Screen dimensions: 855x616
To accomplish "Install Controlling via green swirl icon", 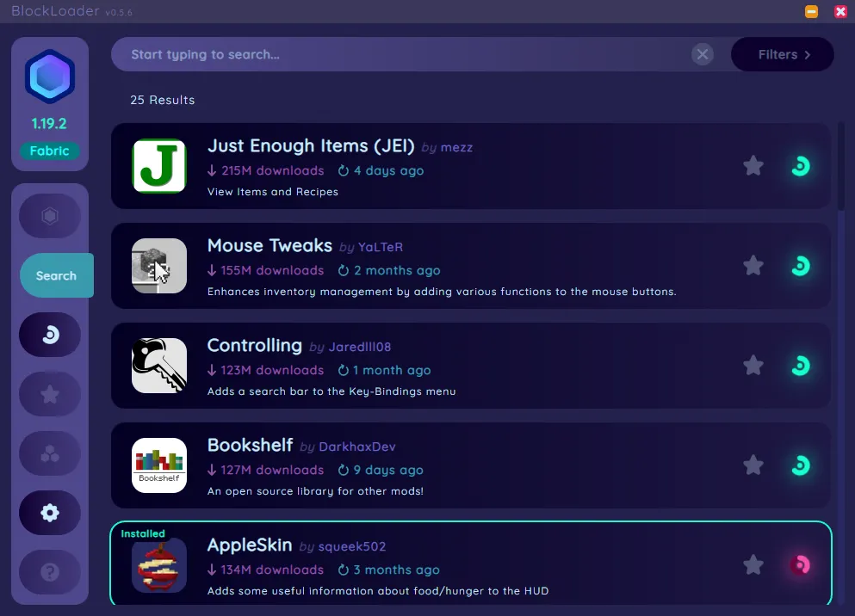I will (801, 366).
